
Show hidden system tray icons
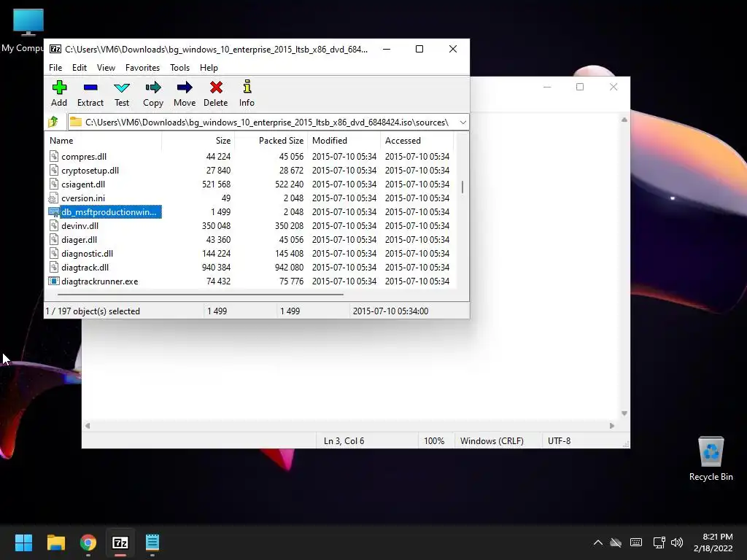[598, 542]
